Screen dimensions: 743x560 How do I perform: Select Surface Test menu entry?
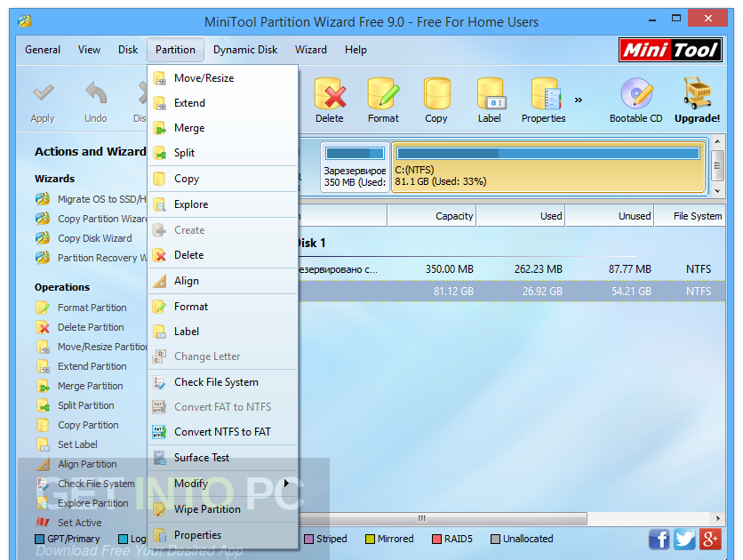coord(223,458)
